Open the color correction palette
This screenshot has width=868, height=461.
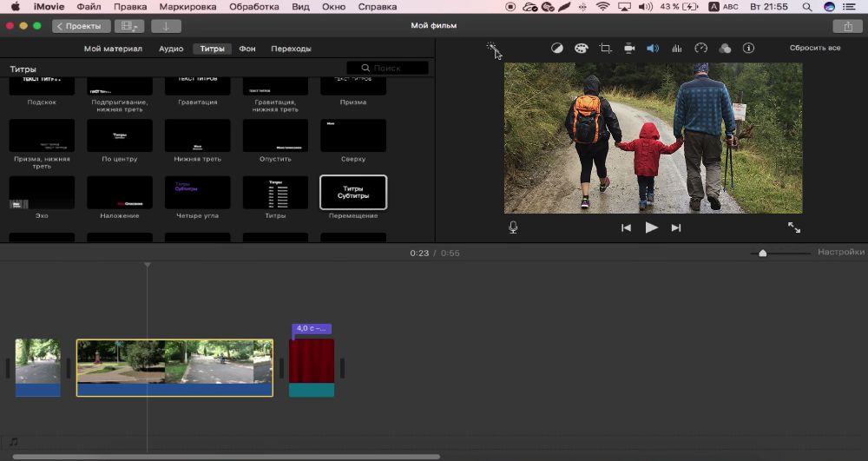click(582, 49)
